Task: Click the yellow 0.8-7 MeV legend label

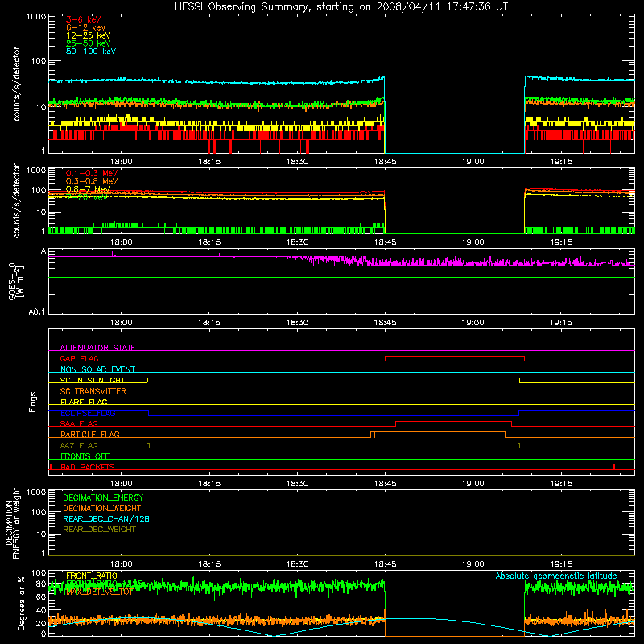Action: coord(88,189)
